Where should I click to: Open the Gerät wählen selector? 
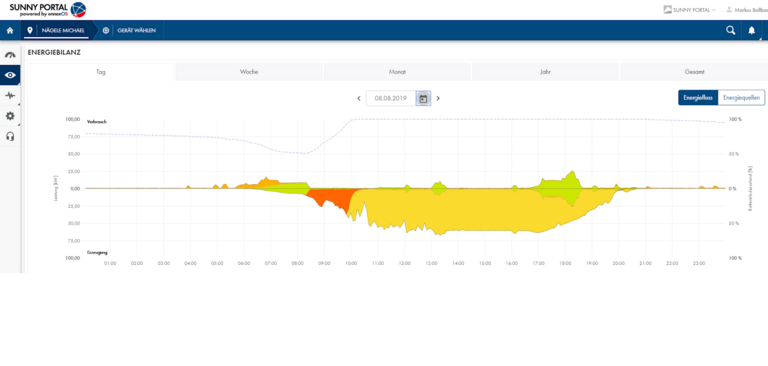[x=131, y=30]
